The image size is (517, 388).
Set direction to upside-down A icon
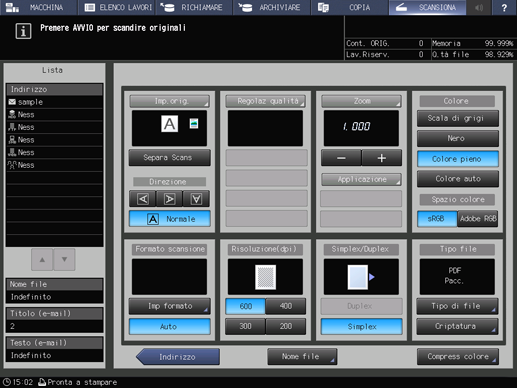[x=196, y=199]
